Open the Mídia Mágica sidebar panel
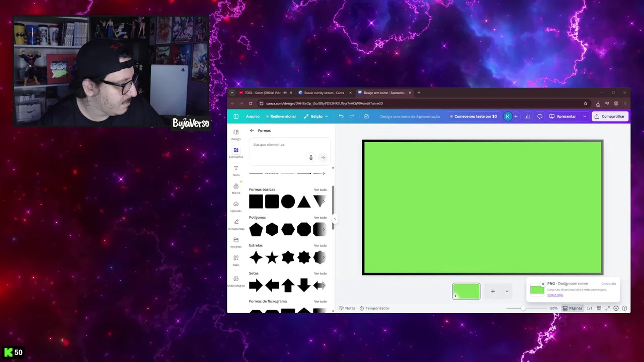This screenshot has width=644, height=362. (x=236, y=281)
